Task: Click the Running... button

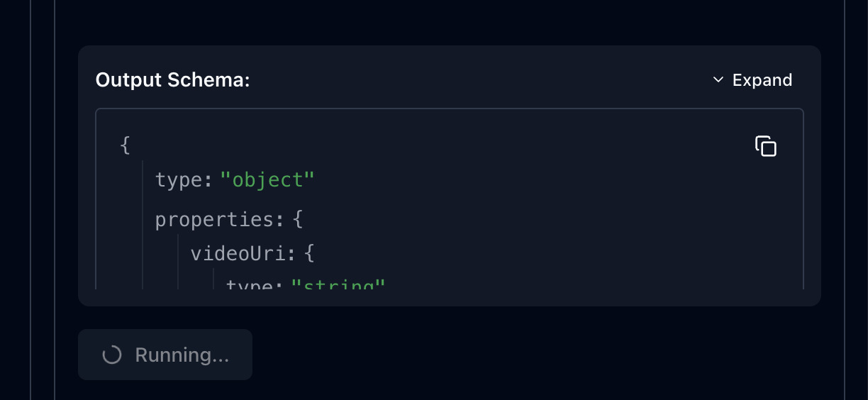Action: [x=165, y=355]
